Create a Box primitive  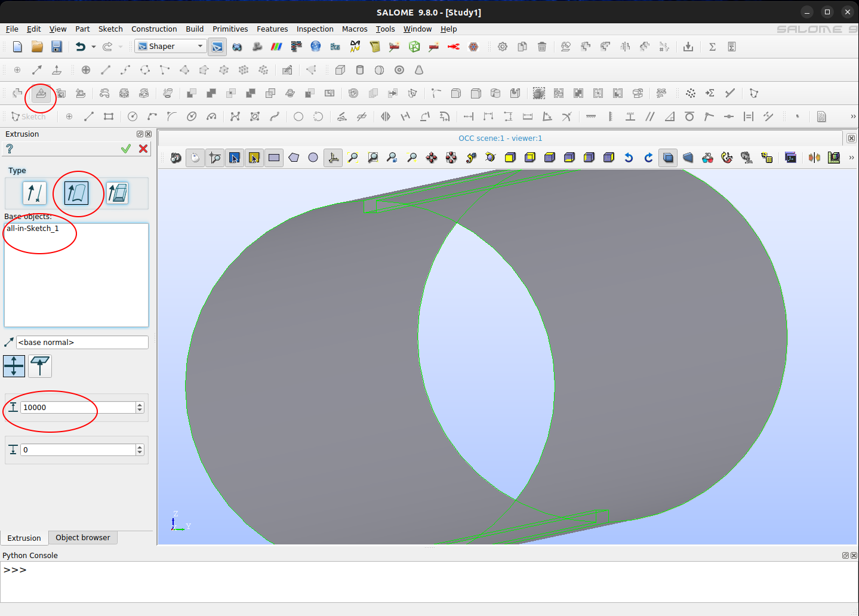[x=340, y=70]
